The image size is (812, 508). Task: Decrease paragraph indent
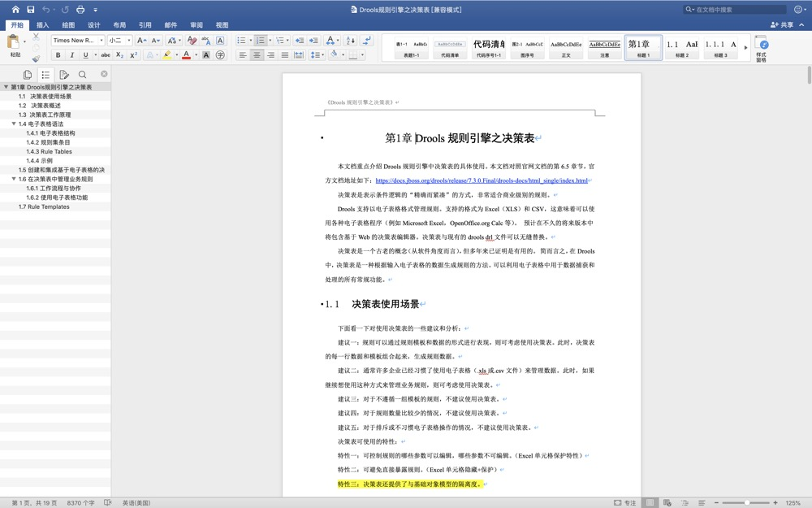click(x=300, y=40)
